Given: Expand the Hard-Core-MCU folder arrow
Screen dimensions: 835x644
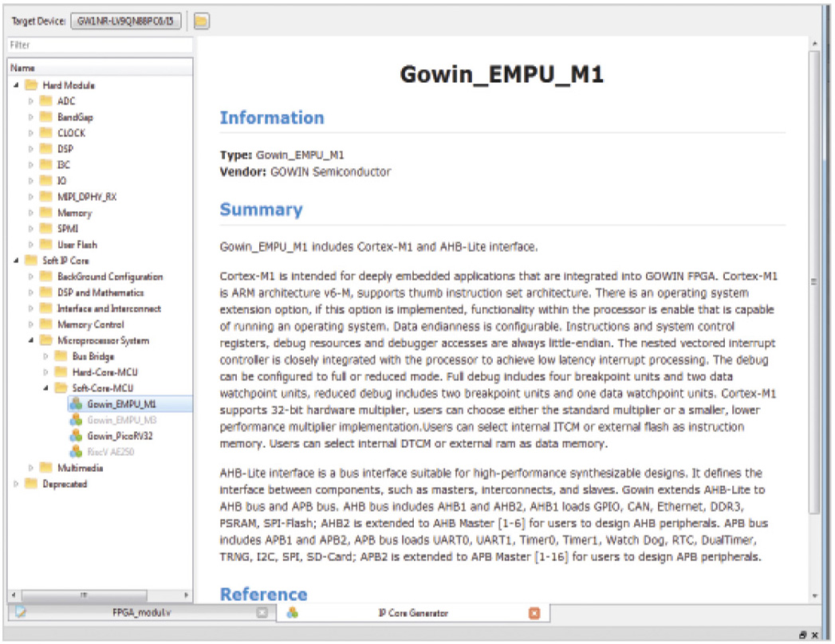Looking at the screenshot, I should pos(45,372).
